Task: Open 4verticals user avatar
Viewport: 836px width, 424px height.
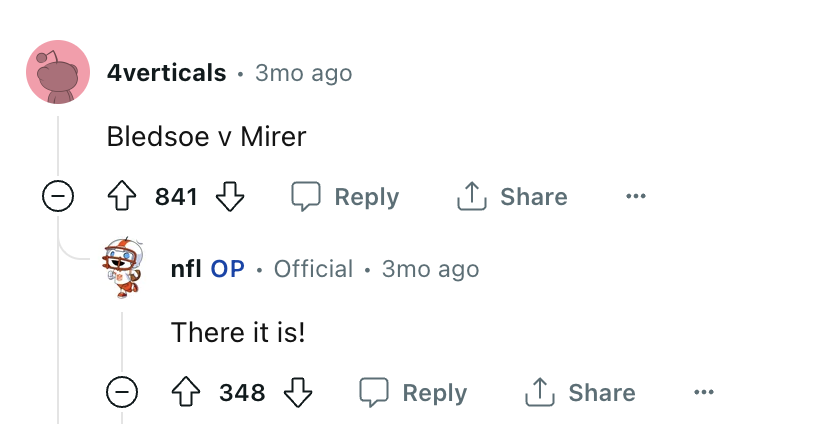Action: [x=58, y=72]
